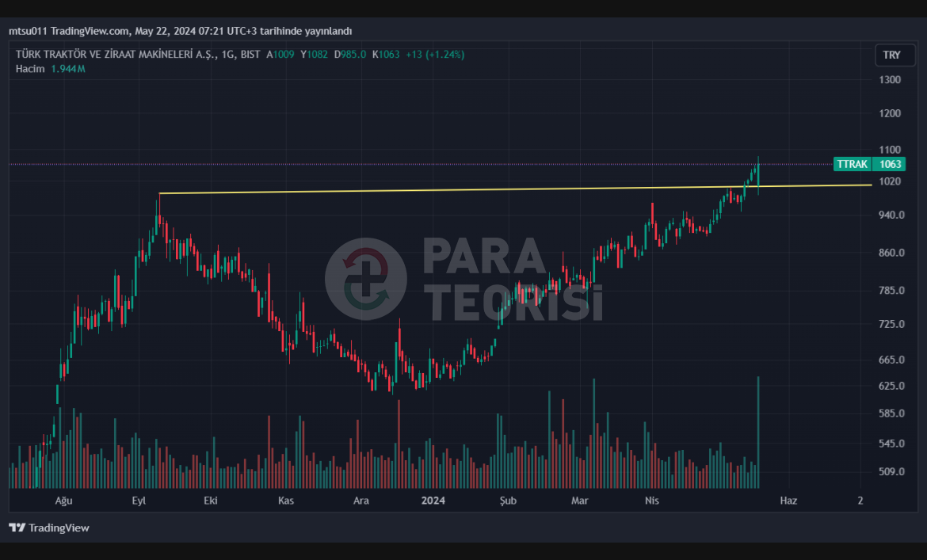Click the Şub month label on time axis
Viewport: 927px width, 560px height.
(x=509, y=501)
